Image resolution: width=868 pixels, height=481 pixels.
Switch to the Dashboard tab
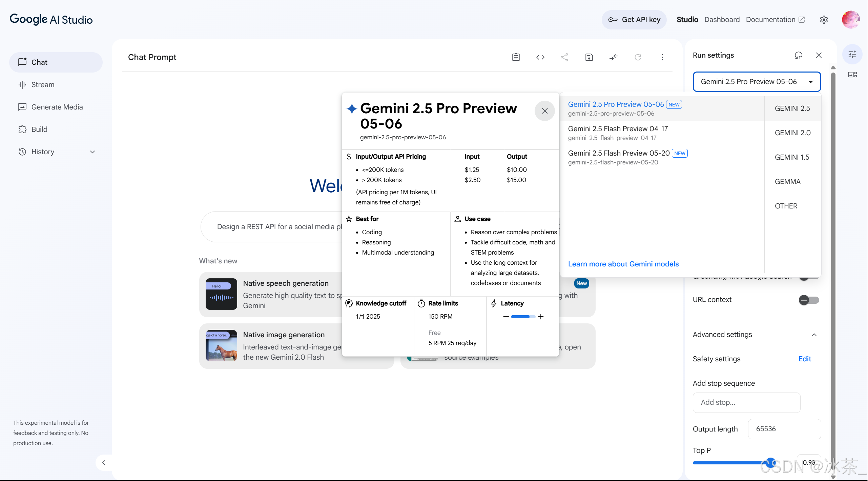[722, 20]
